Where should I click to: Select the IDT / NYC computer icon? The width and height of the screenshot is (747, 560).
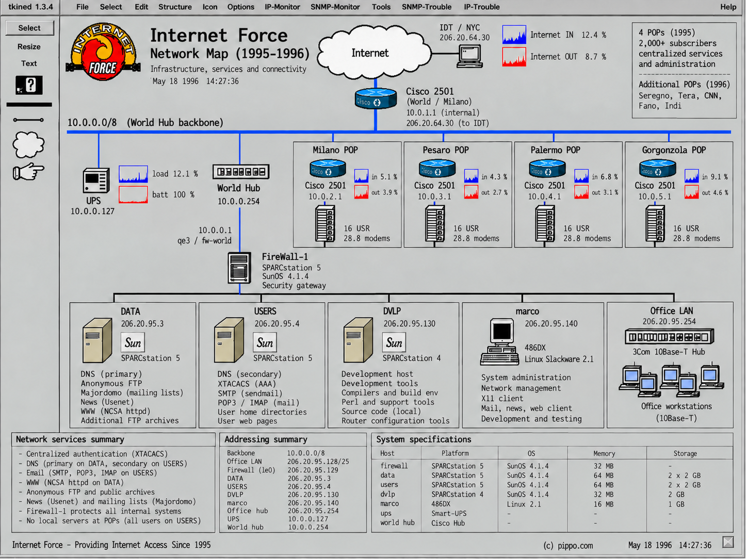pos(469,56)
